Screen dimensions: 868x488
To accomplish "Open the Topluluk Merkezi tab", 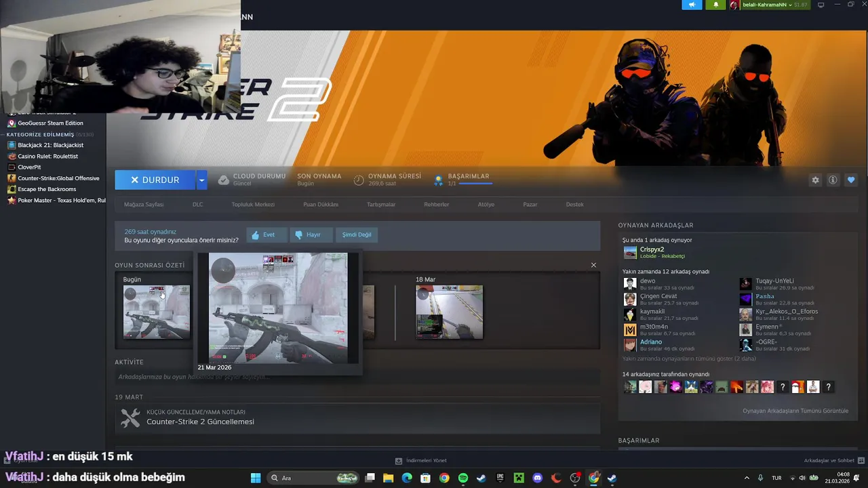I will 253,204.
